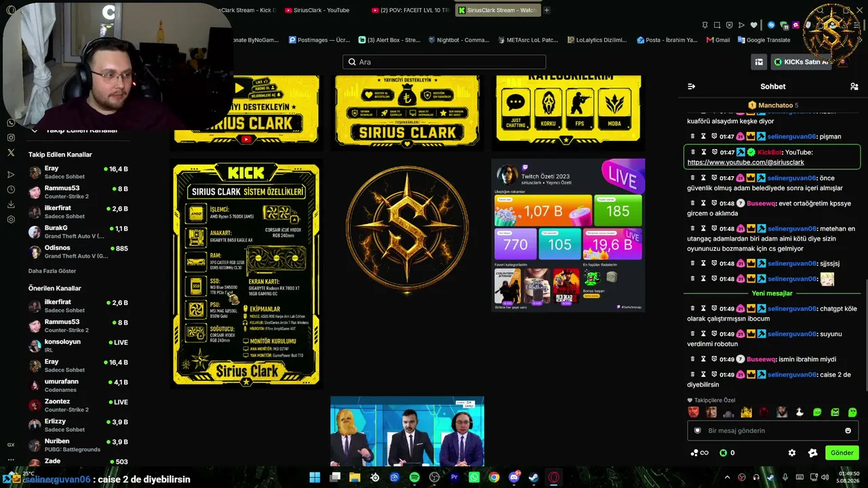The width and height of the screenshot is (868, 488).
Task: Open the Windows Start menu
Action: (x=315, y=477)
